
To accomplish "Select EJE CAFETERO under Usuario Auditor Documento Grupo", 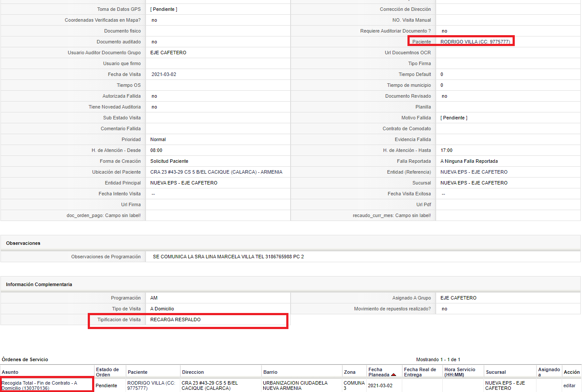I will [x=168, y=53].
